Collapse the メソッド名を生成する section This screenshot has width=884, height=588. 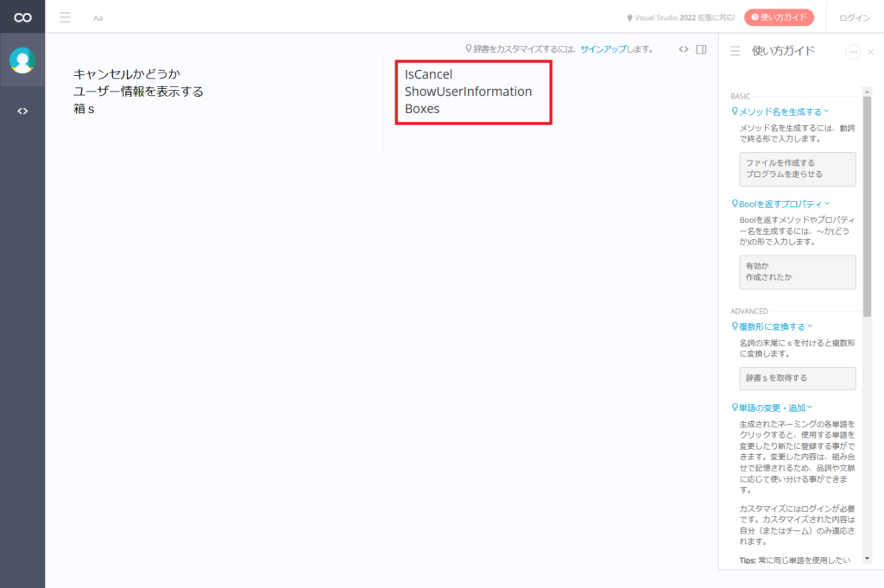point(780,111)
